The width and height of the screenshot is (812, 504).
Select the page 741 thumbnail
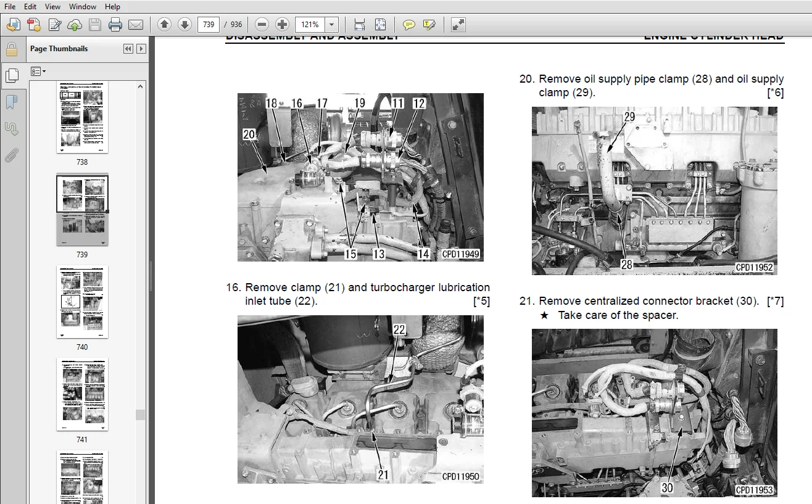82,394
